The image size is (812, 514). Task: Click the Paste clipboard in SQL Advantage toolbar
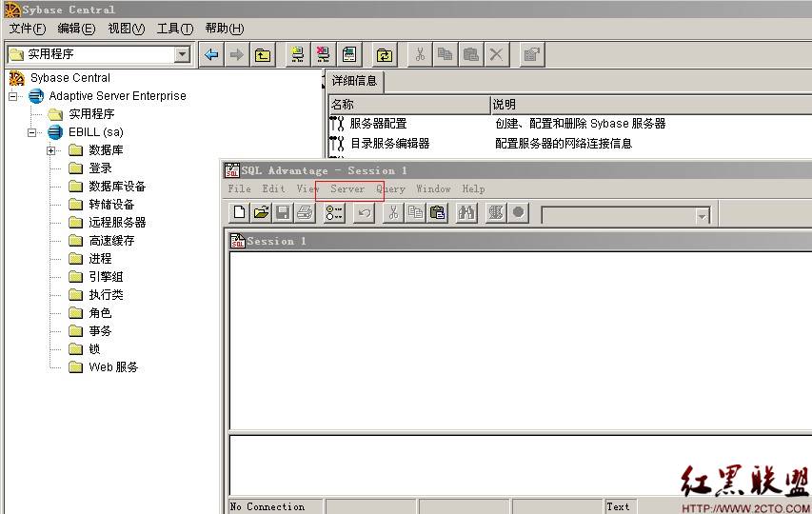coord(437,212)
